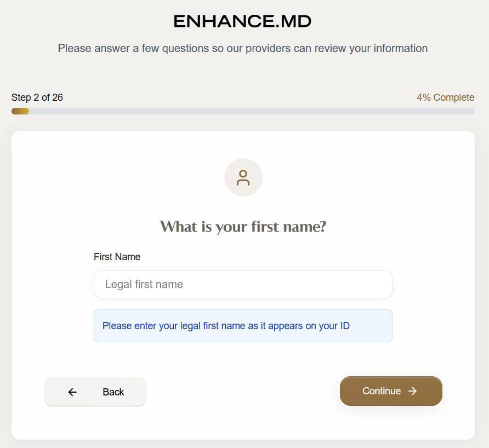The height and width of the screenshot is (448, 489).
Task: Click the Step 2 of 26 indicator
Action: pos(37,97)
